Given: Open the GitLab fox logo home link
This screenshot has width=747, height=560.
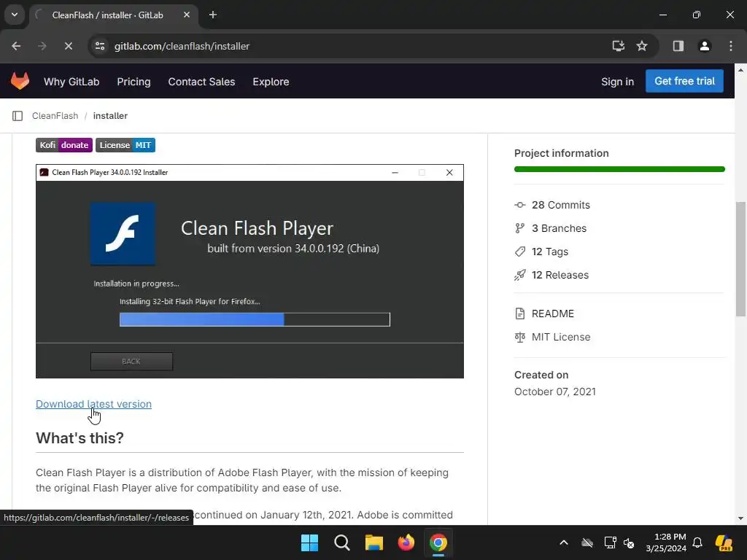Looking at the screenshot, I should point(20,81).
